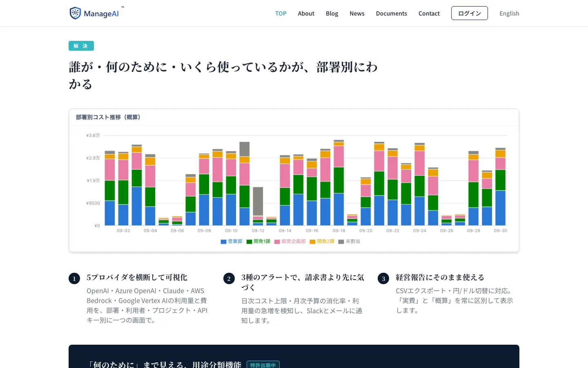Click the main heading starting 誰が・何のために
Image resolution: width=588 pixels, height=368 pixels.
223,75
